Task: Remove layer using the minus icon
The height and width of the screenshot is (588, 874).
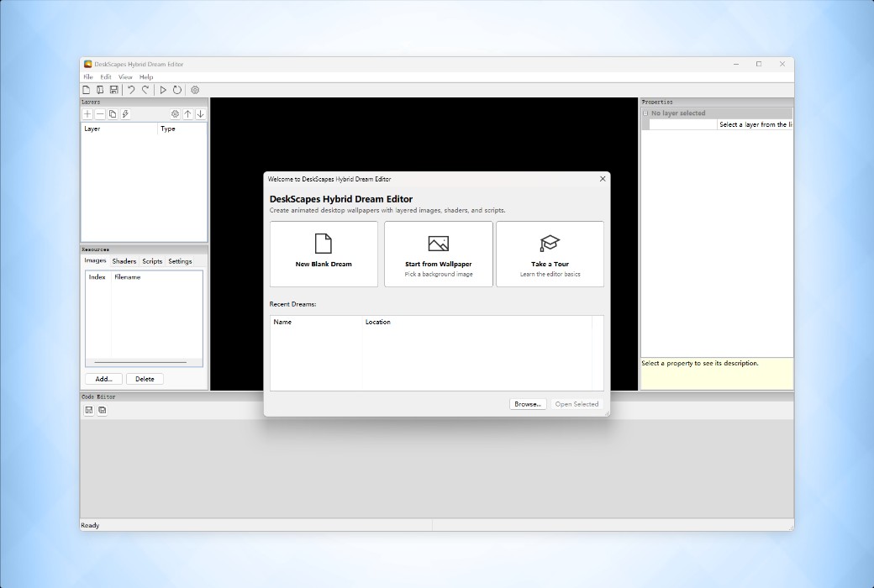Action: click(100, 113)
